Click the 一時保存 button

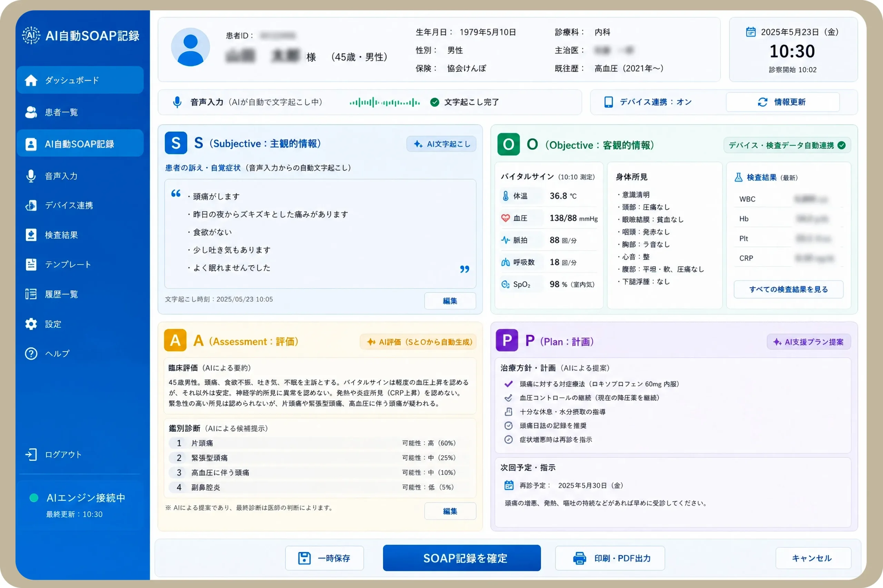(x=324, y=558)
